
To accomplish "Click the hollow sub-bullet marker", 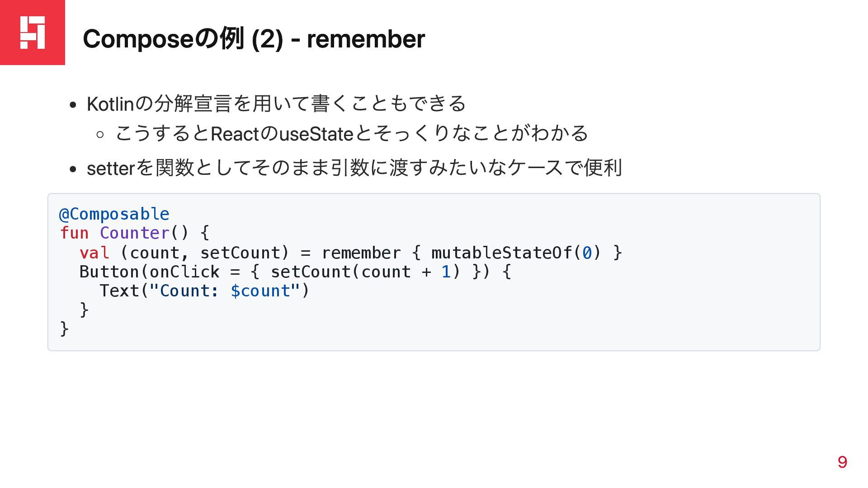I will (x=100, y=134).
